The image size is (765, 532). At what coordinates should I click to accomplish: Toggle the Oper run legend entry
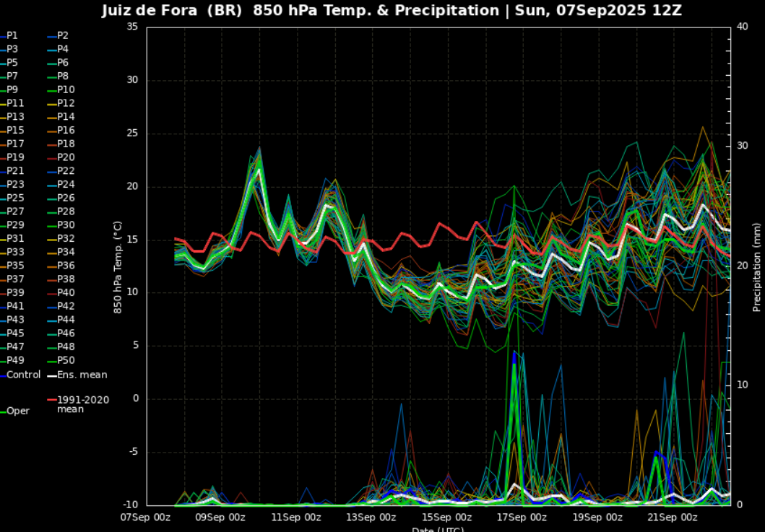(18, 411)
